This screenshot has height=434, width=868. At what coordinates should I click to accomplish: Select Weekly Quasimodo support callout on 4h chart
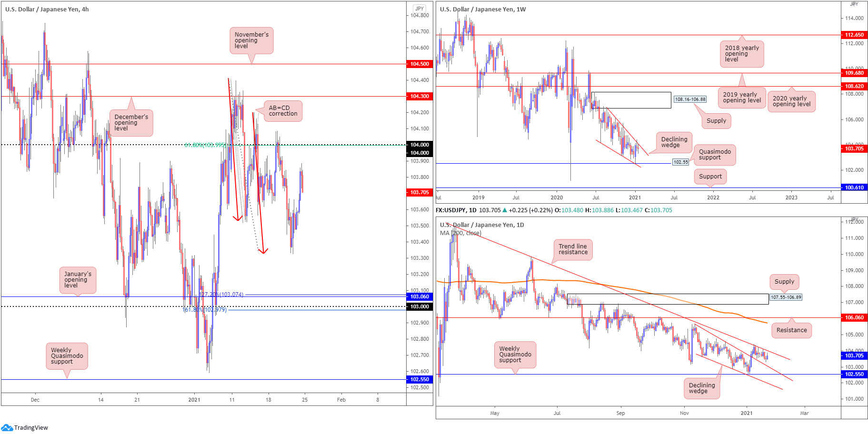[x=67, y=356]
